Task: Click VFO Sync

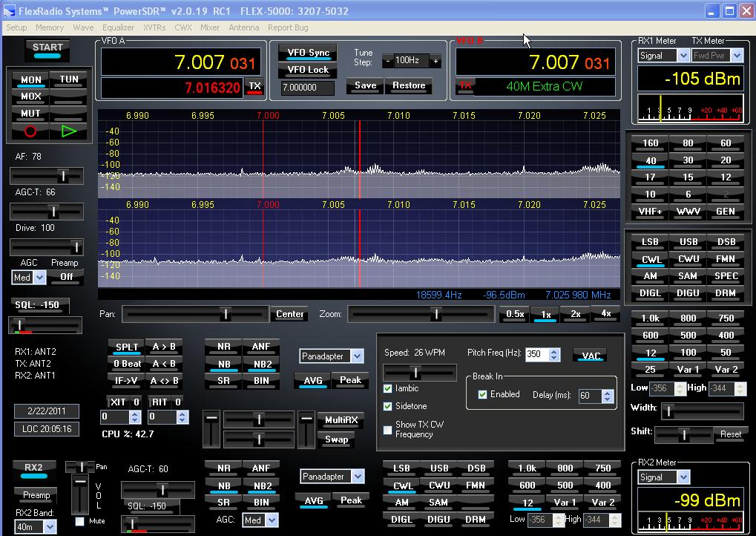Action: [306, 53]
